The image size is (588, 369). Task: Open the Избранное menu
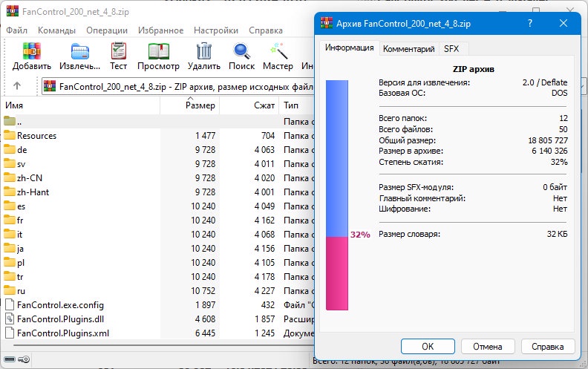[x=161, y=30]
